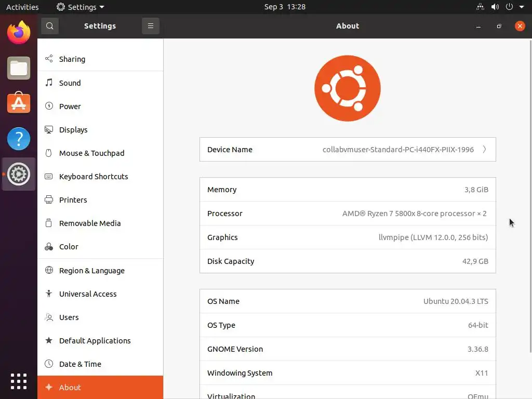Viewport: 532px width, 399px height.
Task: Click the Default Applications star icon
Action: tap(49, 340)
